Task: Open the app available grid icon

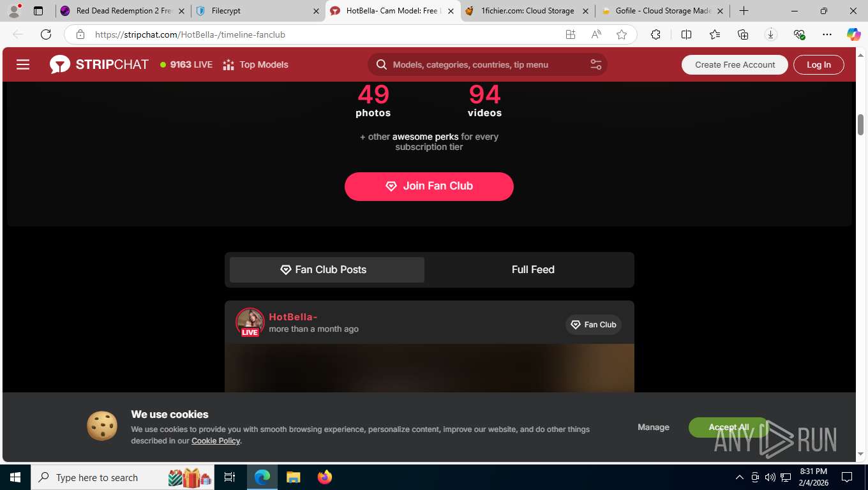Action: (x=571, y=34)
